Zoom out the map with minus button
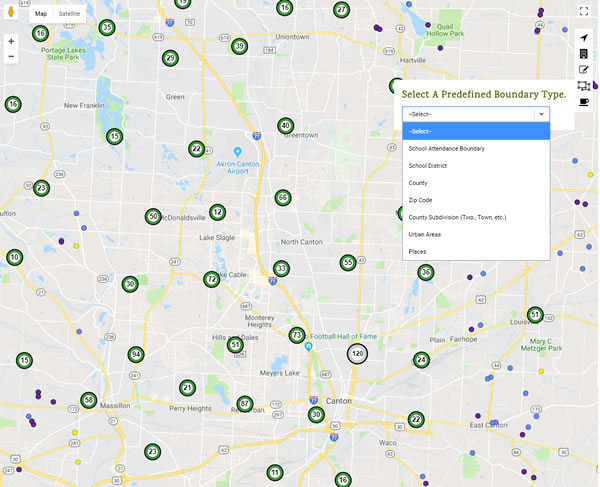Viewport: 600px width, 487px height. tap(11, 57)
